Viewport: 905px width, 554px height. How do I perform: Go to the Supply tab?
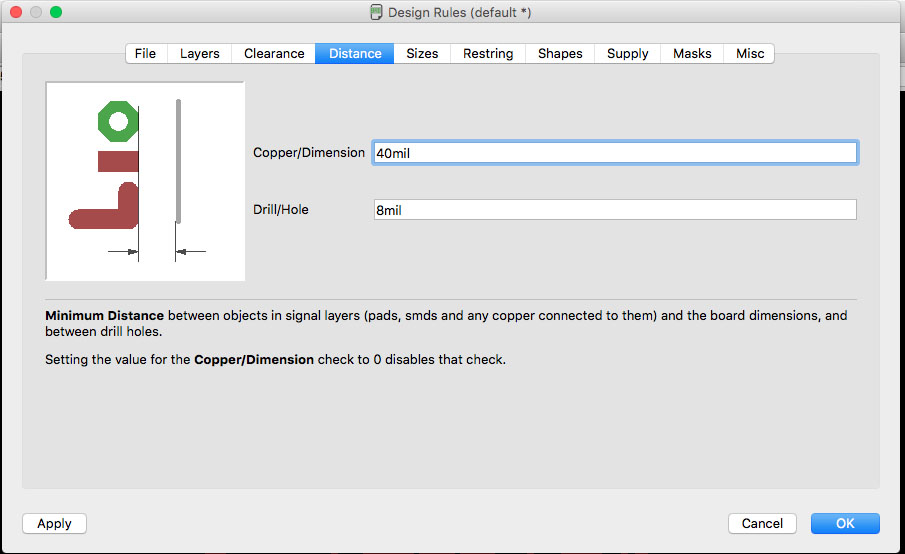(627, 54)
